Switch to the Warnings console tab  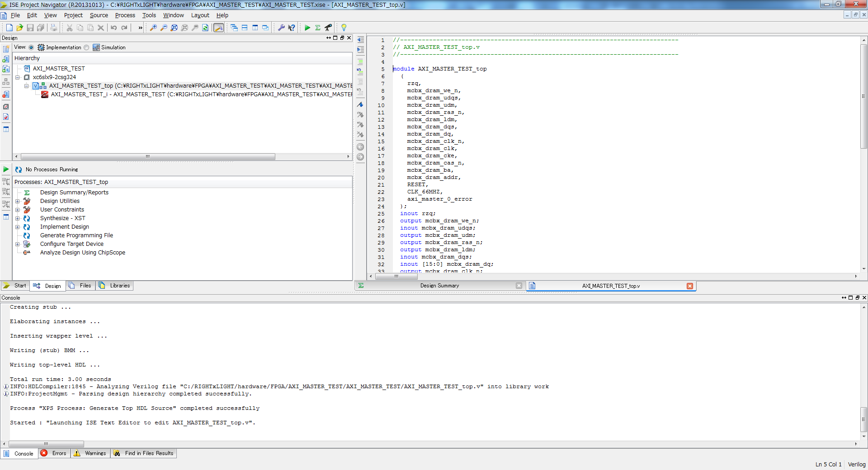pos(90,453)
